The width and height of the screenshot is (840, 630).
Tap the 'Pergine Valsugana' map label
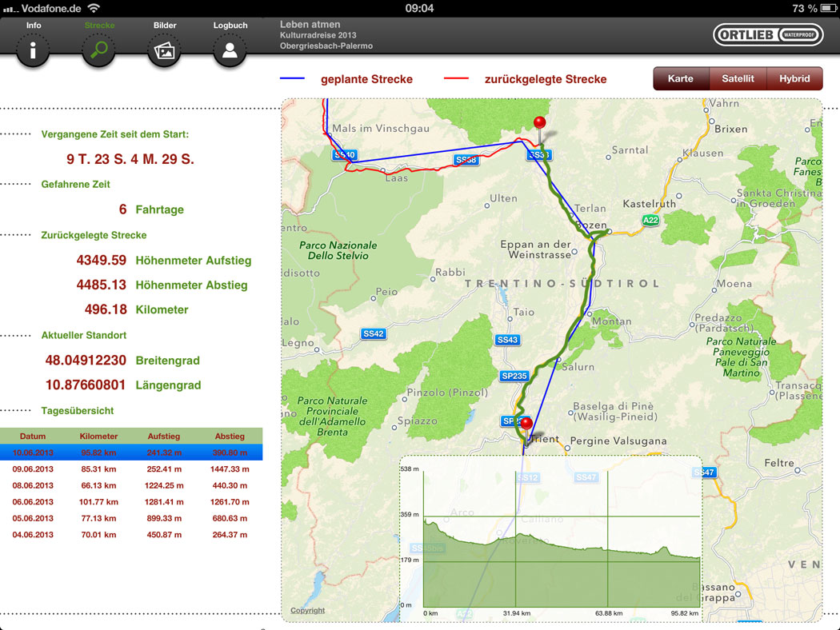(x=618, y=441)
